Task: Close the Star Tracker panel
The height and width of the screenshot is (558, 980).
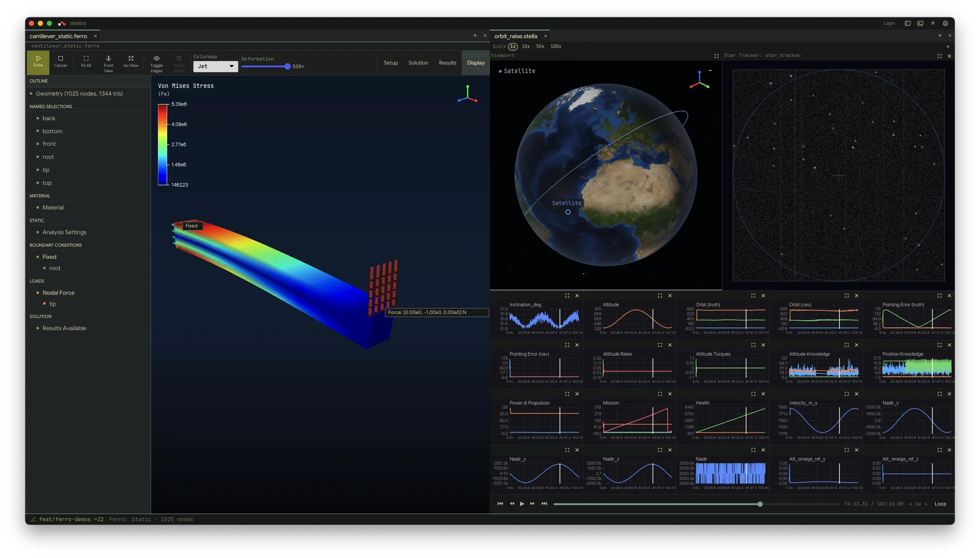Action: pyautogui.click(x=949, y=56)
